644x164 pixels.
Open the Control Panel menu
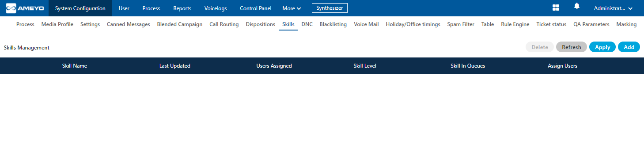coord(256,8)
